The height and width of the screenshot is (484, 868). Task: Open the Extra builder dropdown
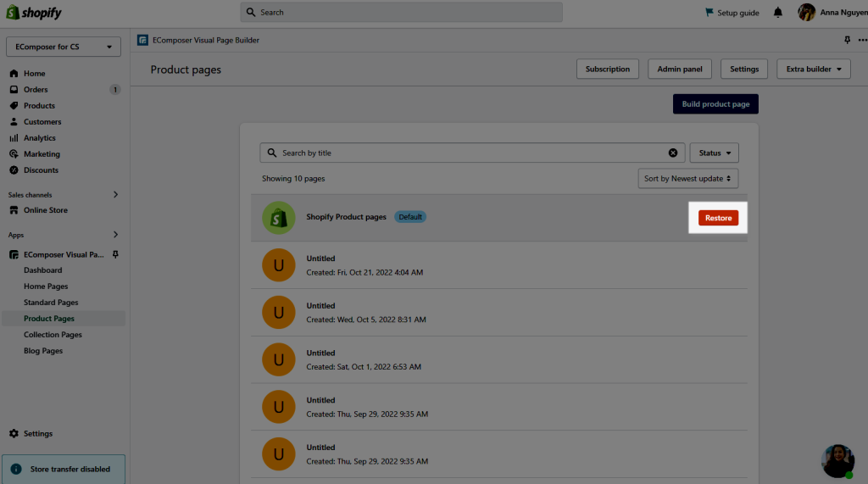(813, 69)
